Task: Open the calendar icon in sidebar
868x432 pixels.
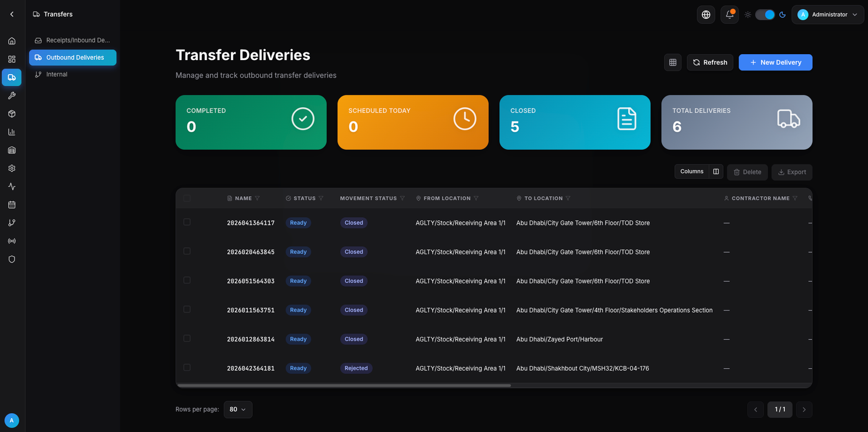Action: pyautogui.click(x=12, y=205)
